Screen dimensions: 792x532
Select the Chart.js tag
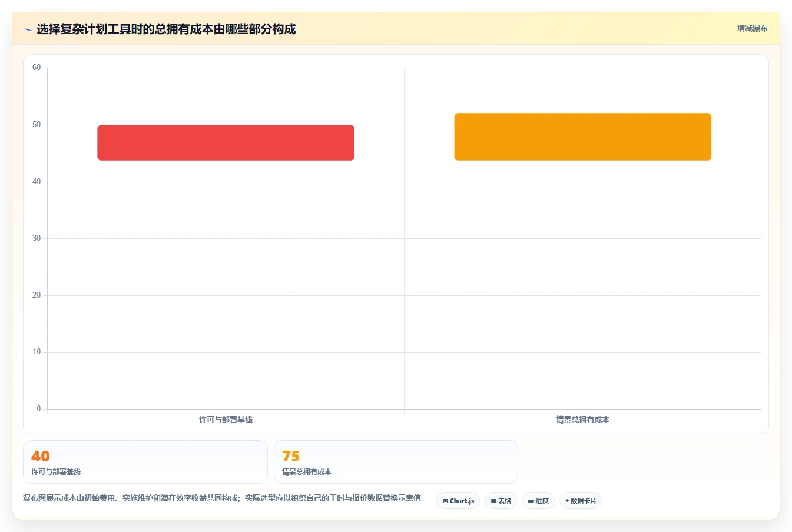tap(458, 501)
